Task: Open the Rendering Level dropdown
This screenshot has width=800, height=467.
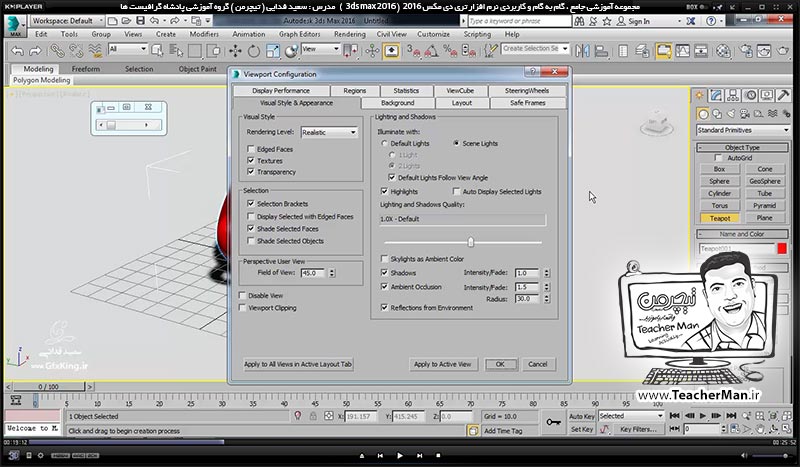Action: pos(329,132)
